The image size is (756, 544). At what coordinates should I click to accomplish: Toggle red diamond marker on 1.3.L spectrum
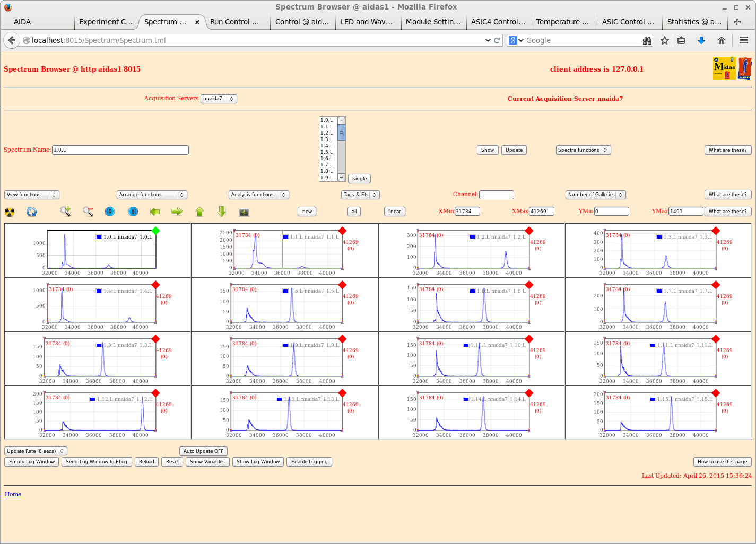pyautogui.click(x=716, y=231)
